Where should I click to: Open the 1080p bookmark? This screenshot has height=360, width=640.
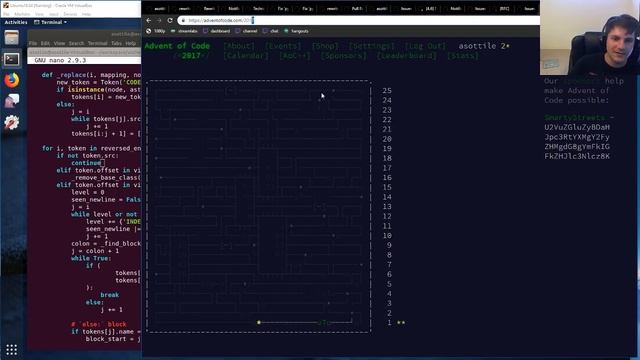tap(156, 31)
